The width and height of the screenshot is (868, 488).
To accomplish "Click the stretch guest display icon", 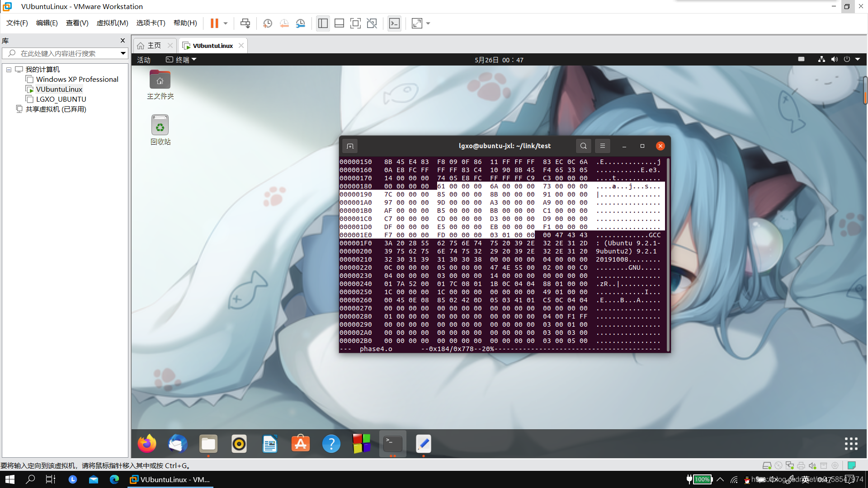I will [x=417, y=23].
